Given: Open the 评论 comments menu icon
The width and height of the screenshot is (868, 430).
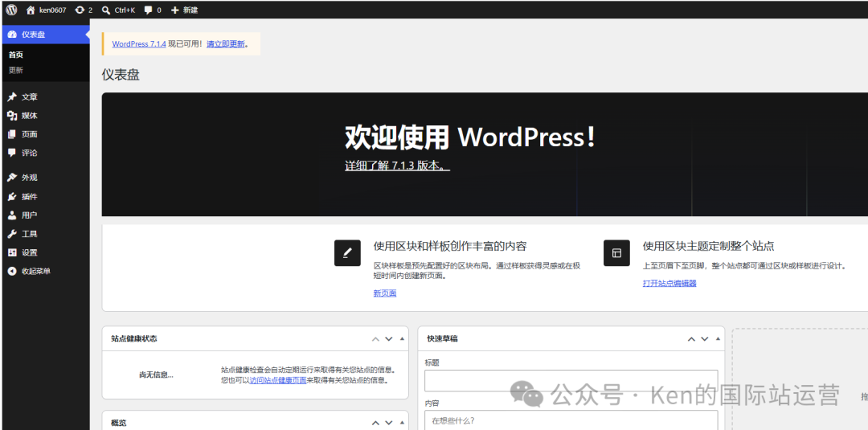Looking at the screenshot, I should coord(12,153).
